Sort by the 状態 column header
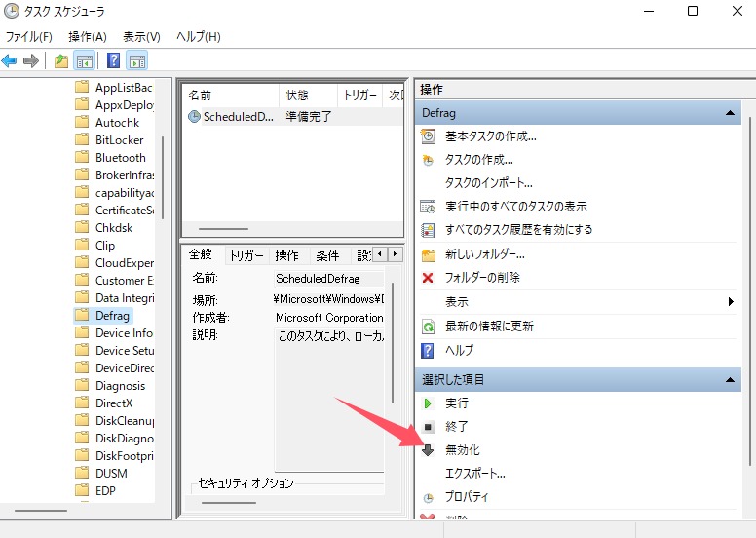 pos(308,96)
